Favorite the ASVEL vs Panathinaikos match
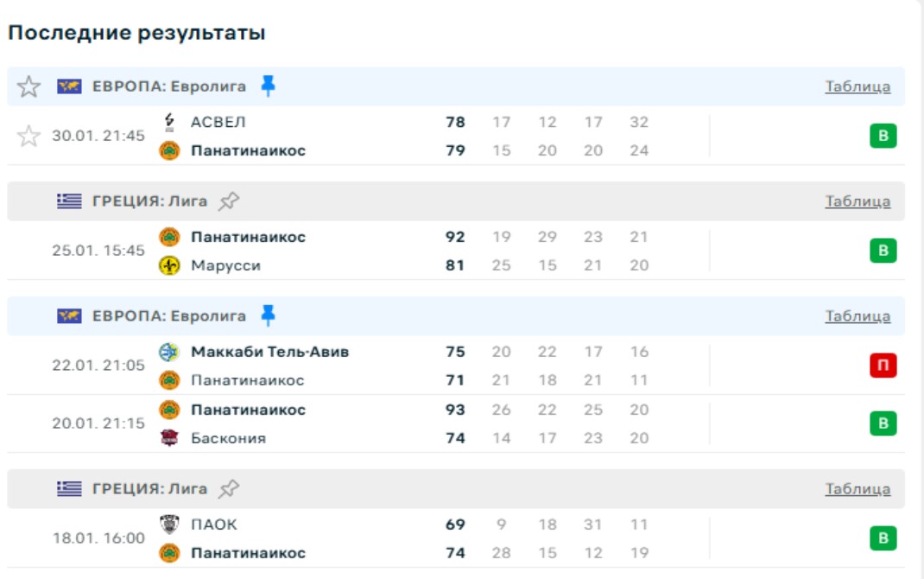The height and width of the screenshot is (579, 924). pos(28,136)
